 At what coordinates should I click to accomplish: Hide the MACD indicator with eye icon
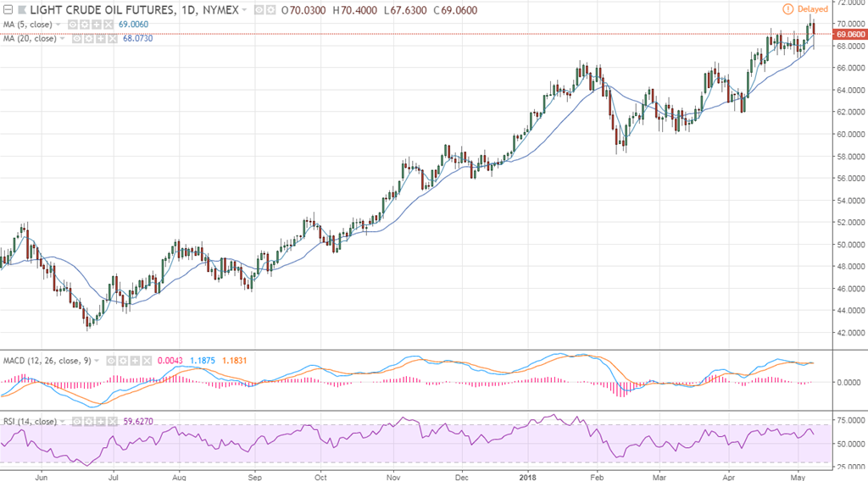(113, 360)
